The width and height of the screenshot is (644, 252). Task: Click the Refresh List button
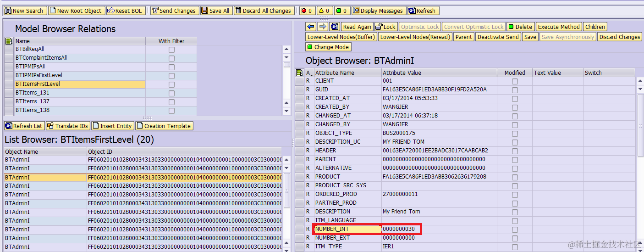pos(24,126)
